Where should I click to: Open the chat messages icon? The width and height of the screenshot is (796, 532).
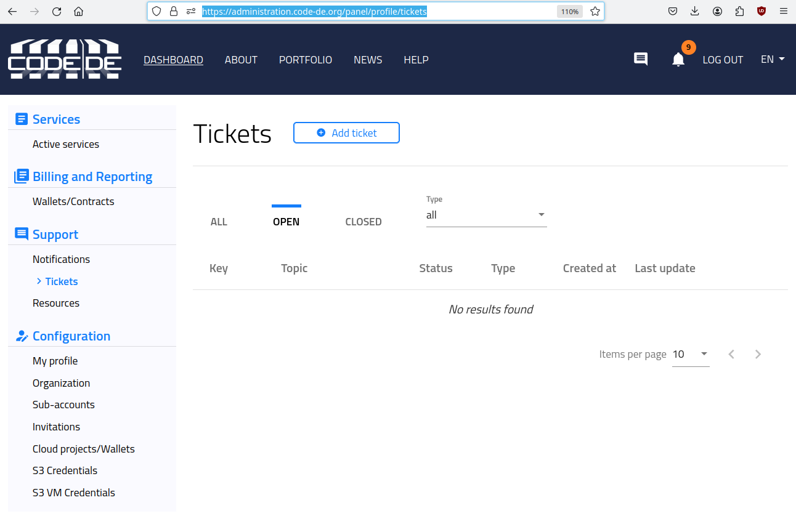[641, 59]
